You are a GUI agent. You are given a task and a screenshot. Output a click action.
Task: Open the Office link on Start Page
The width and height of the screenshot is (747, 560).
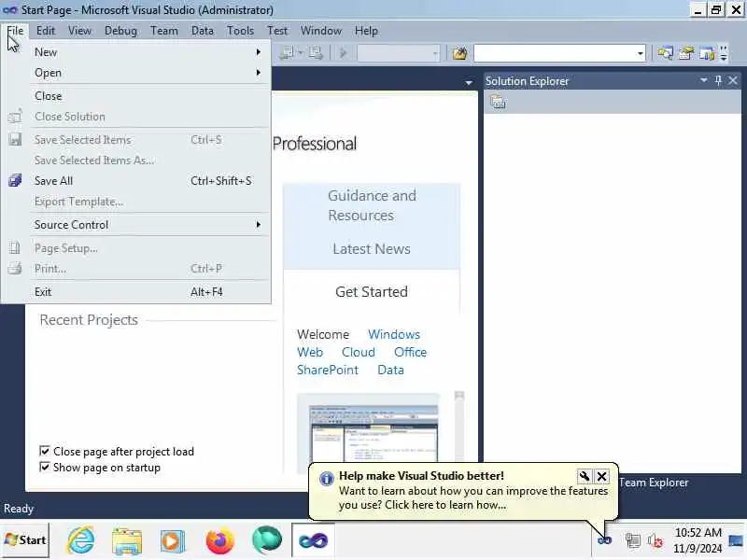point(410,352)
